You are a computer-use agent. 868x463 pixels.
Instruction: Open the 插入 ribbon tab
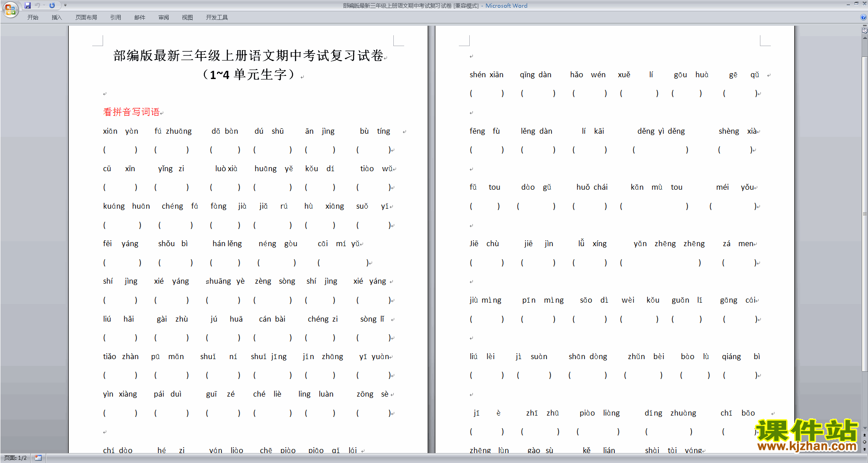point(57,17)
